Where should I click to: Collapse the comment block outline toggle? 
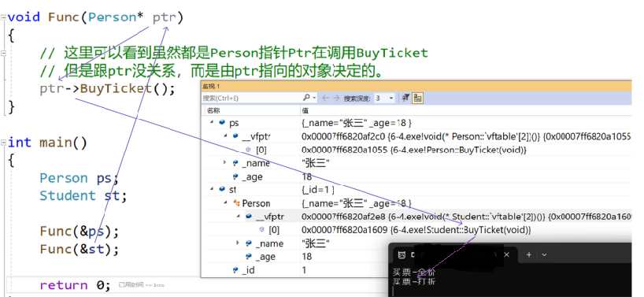pos(3,53)
